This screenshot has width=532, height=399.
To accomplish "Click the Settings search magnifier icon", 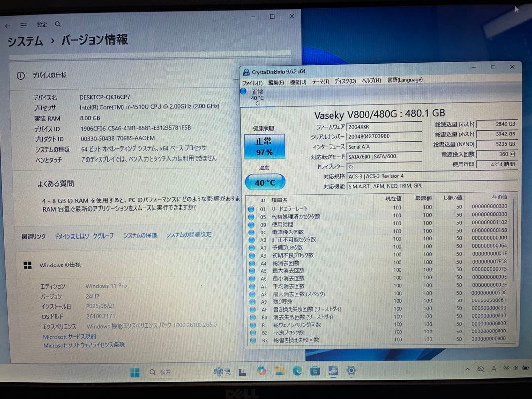I will click(58, 24).
